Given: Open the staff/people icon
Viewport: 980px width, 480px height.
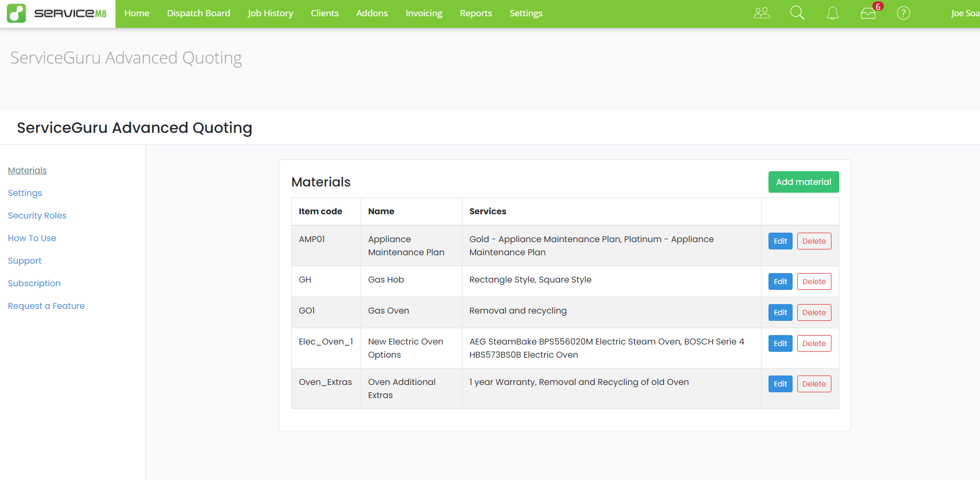Looking at the screenshot, I should pyautogui.click(x=762, y=13).
